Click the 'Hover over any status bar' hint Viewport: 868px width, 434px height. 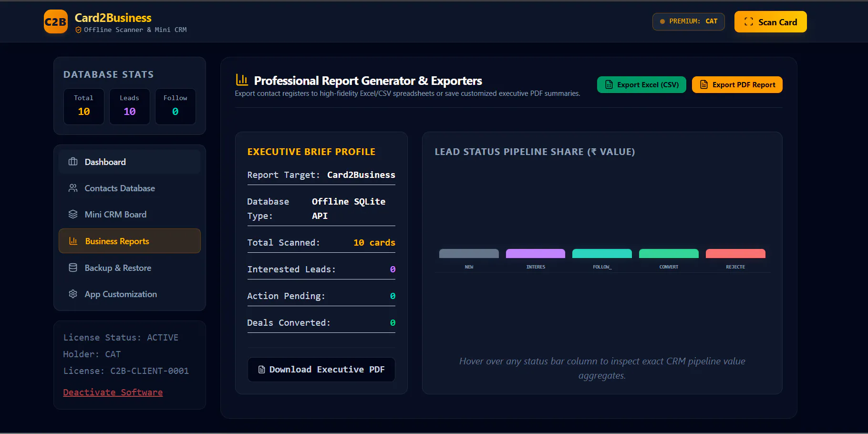pyautogui.click(x=602, y=368)
